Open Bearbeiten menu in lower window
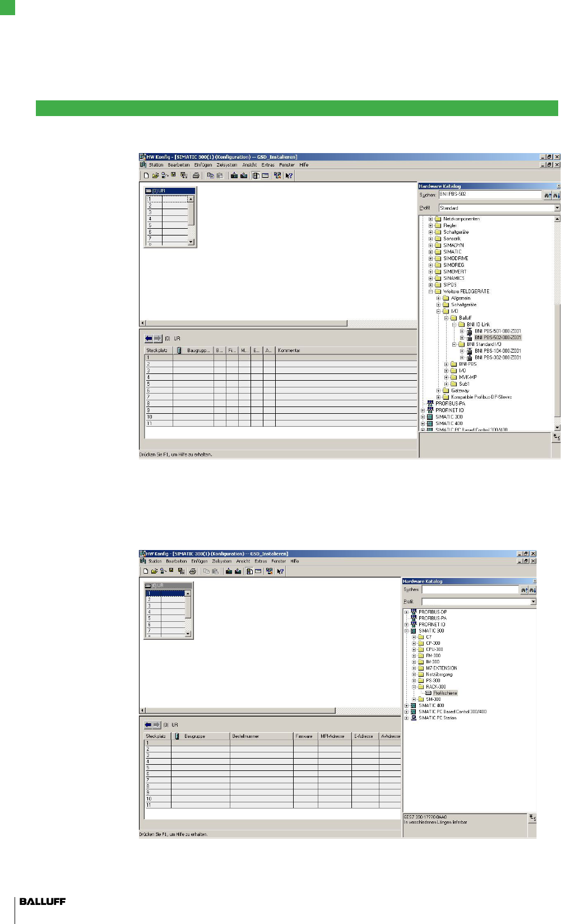Screen dimensions: 561x924 point(177,561)
